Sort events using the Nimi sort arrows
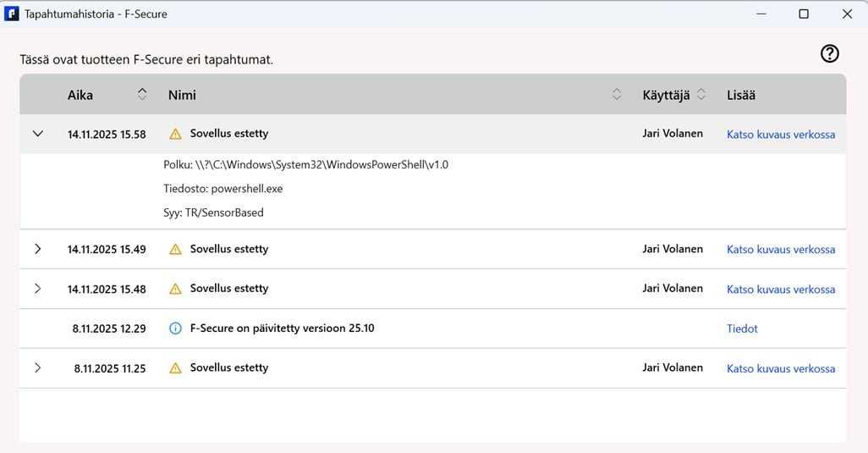 point(617,94)
